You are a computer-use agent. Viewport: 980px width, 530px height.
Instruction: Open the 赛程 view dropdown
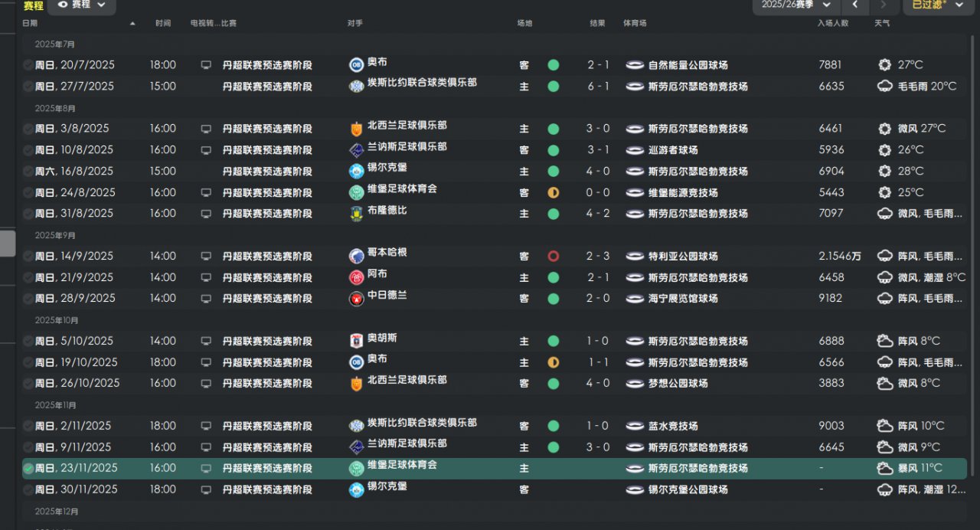(x=82, y=5)
